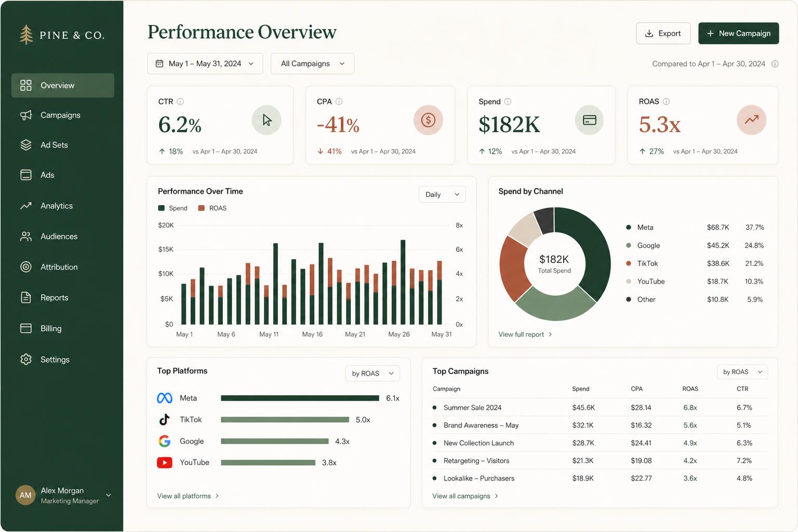Click the Meta 6.1x ROAS bar
This screenshot has height=532, width=798.
300,398
